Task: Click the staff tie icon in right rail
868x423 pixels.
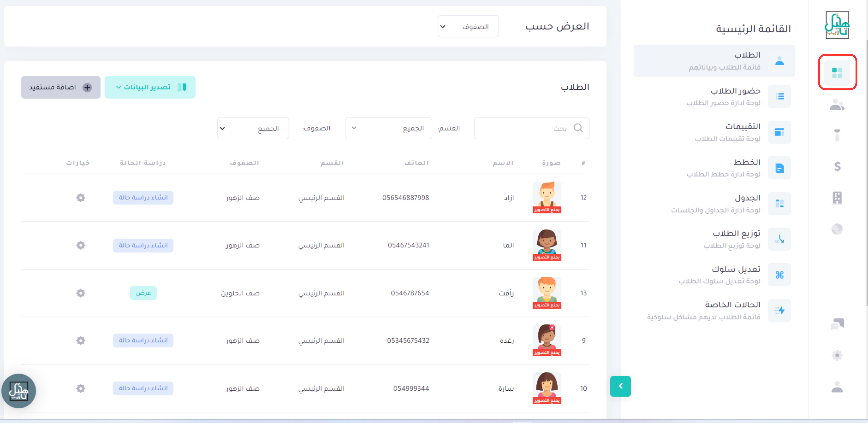Action: click(x=837, y=135)
